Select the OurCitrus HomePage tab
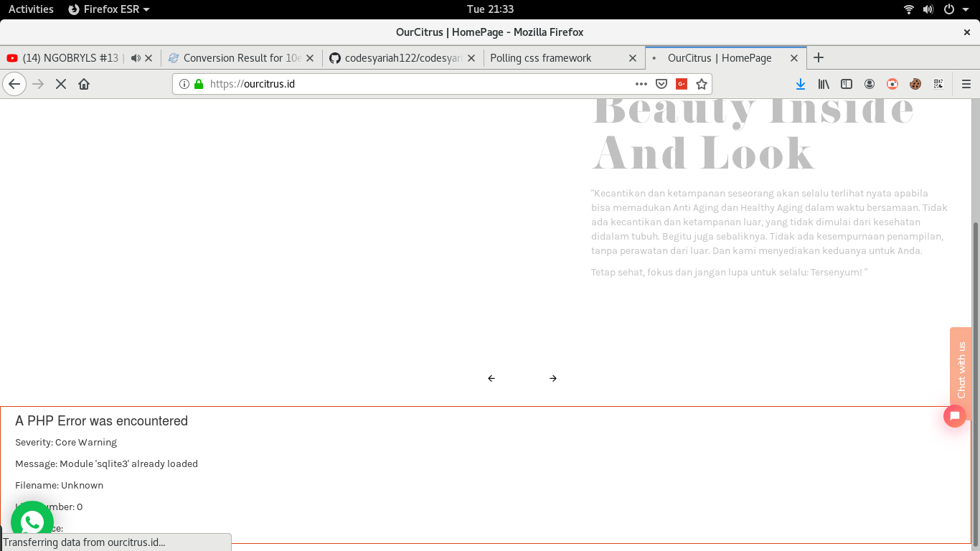The image size is (980, 551). (725, 58)
